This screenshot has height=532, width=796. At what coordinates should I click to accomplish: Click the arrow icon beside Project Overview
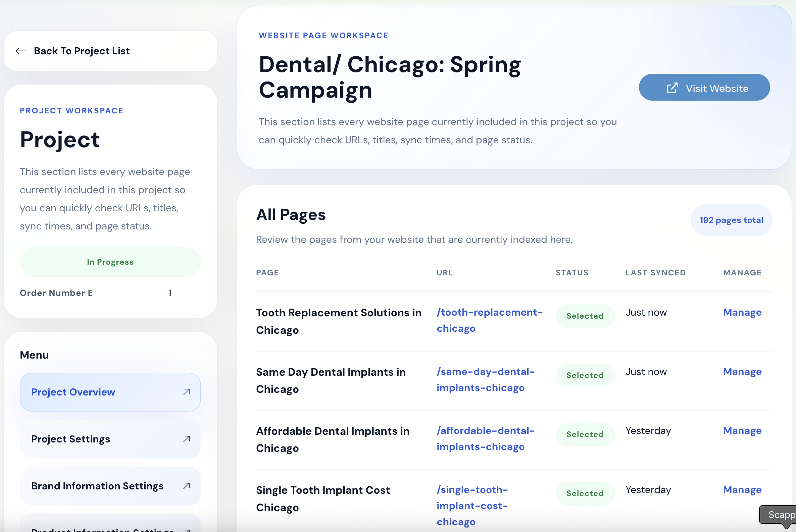click(186, 392)
